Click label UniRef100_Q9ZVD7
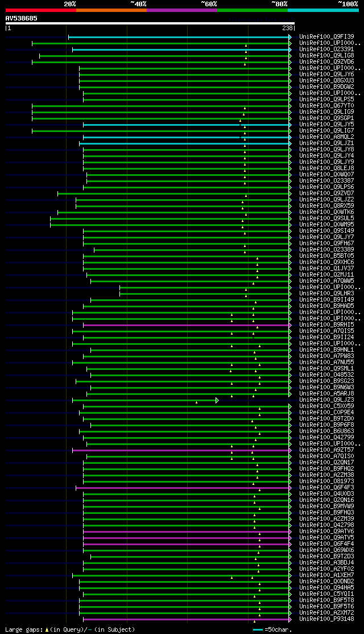The height and width of the screenshot is (634, 364). (x=326, y=194)
